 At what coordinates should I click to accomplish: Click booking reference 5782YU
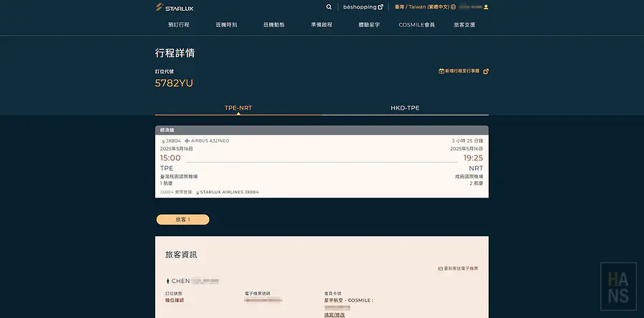point(174,83)
